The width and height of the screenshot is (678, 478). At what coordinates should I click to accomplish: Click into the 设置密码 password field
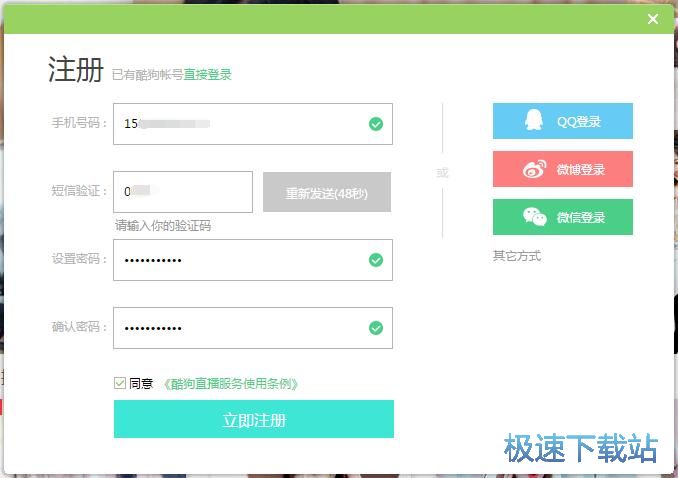click(x=253, y=260)
